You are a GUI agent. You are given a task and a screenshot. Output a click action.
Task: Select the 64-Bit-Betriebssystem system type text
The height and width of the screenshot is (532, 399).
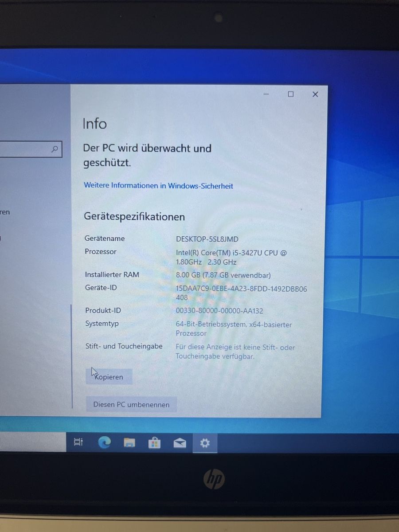point(234,329)
